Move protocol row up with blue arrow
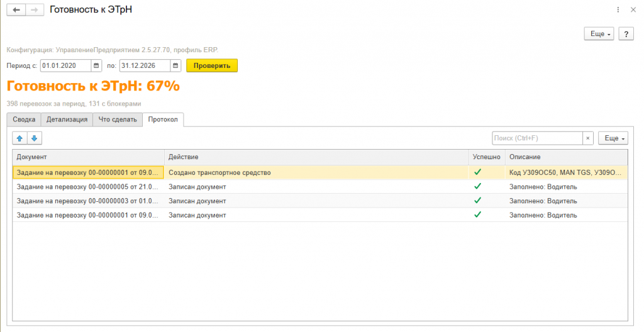 coord(19,138)
